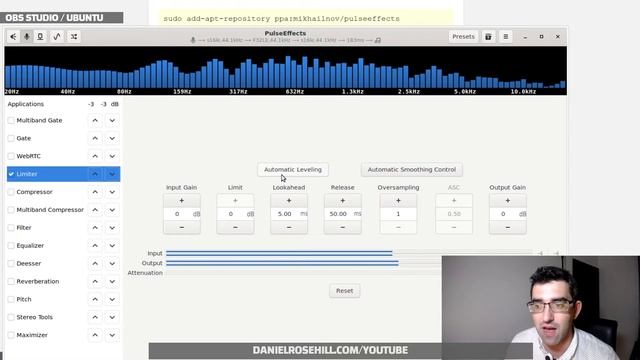640x360 pixels.
Task: Switch to microphone input effects
Action: (27, 37)
